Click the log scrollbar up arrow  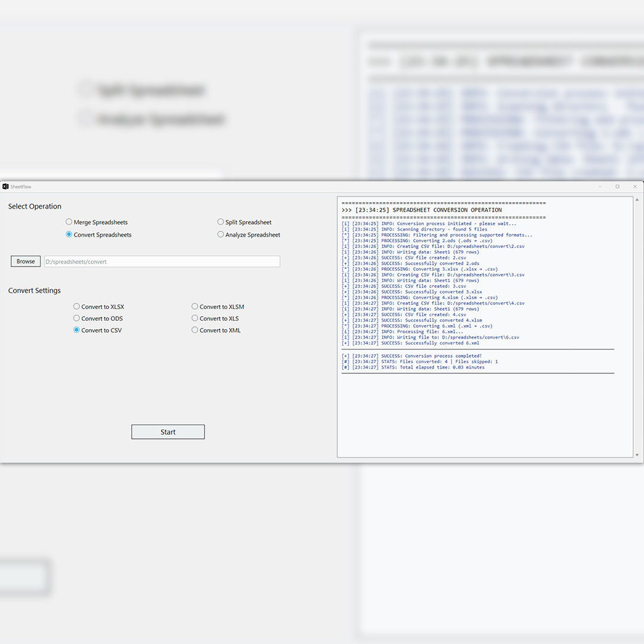[637, 200]
